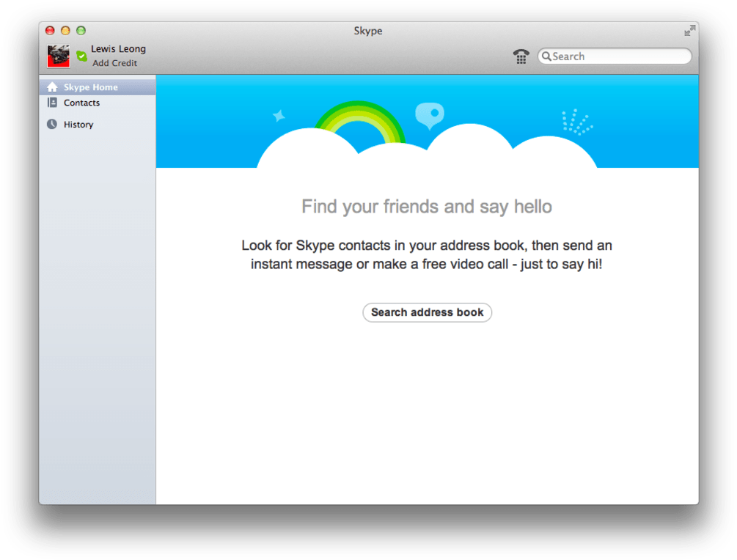Minimize Skype with the yellow button
The width and height of the screenshot is (737, 560).
65,31
